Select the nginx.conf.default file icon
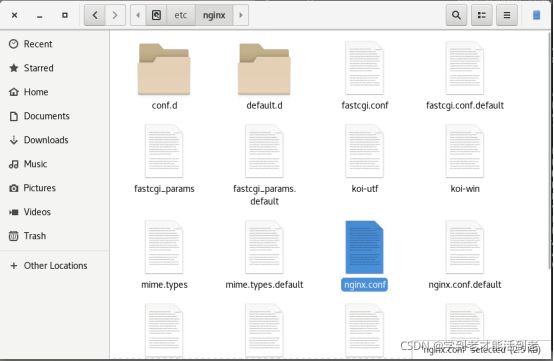 (x=465, y=247)
